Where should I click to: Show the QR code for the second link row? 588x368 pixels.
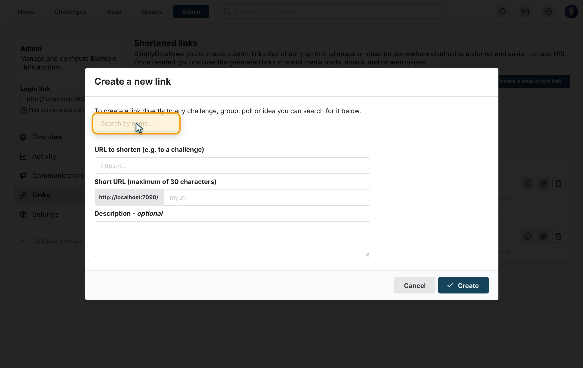click(543, 237)
